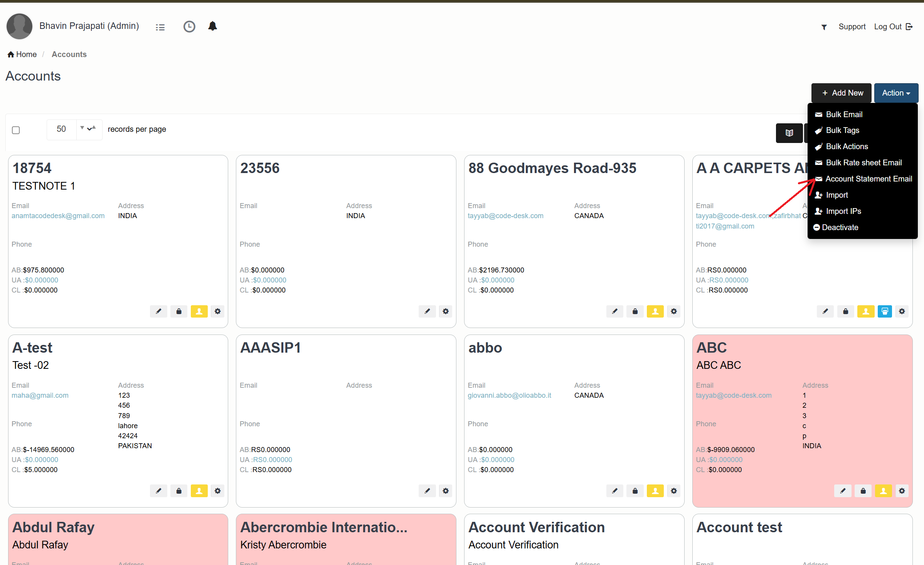Viewport: 924px width, 565px height.
Task: Switch to grid view icon button
Action: (x=789, y=133)
